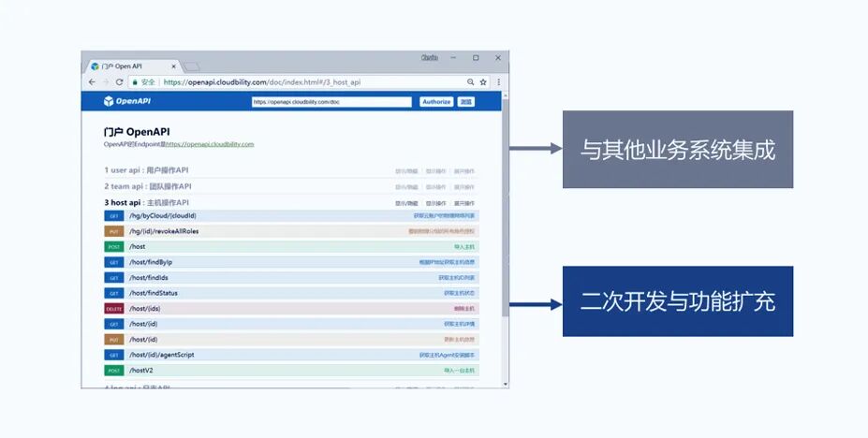
Task: Click 显示/隐藏 on the 3 host api row
Action: point(406,203)
